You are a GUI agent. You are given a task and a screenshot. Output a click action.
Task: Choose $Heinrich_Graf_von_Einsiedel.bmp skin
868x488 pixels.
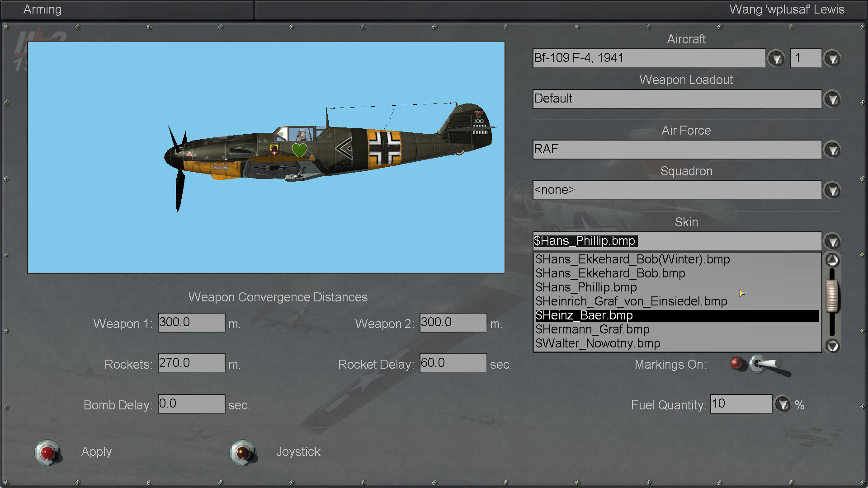tap(631, 301)
